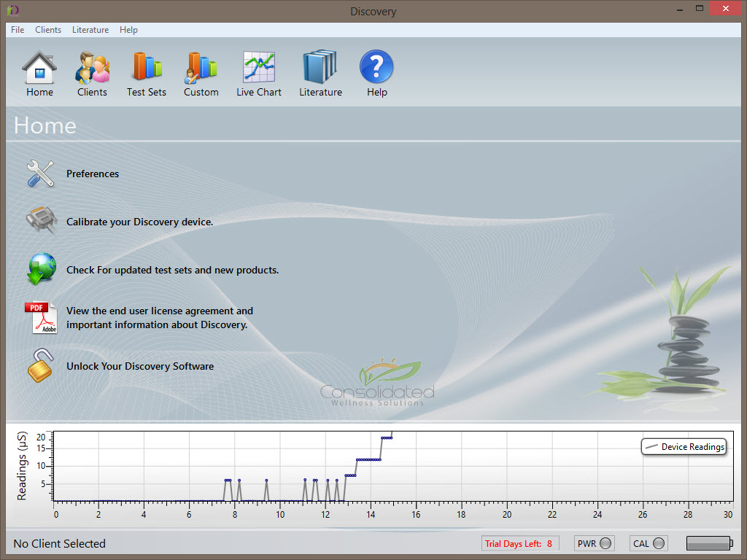This screenshot has height=560, width=747.
Task: Check for updated test sets and new products
Action: 172,270
